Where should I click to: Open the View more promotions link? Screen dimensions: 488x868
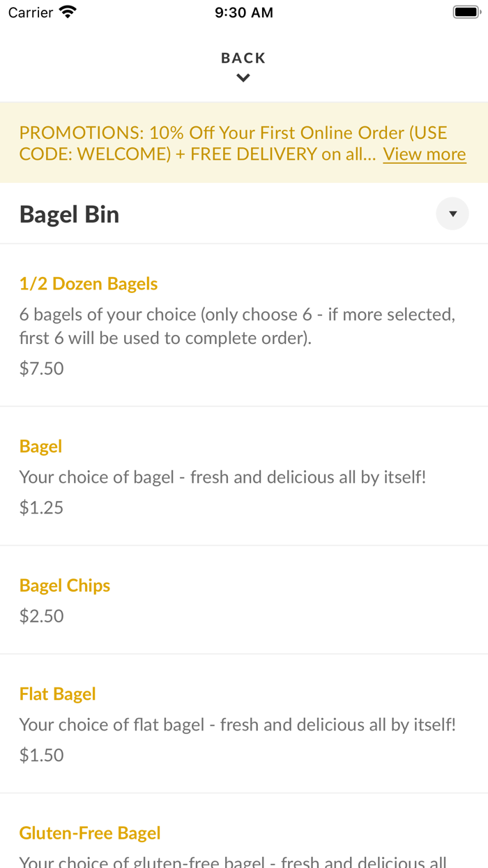pyautogui.click(x=424, y=154)
